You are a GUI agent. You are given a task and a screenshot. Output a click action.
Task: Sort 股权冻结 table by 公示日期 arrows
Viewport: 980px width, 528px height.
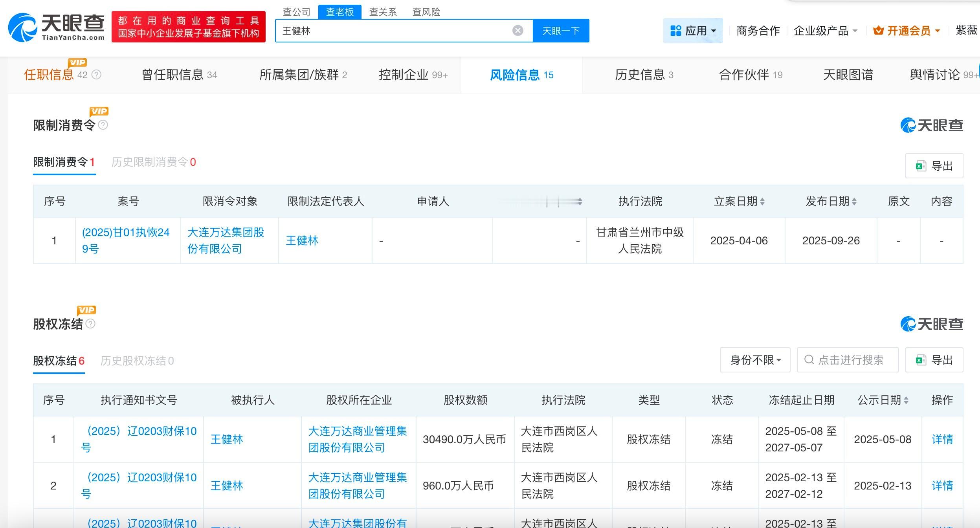click(x=906, y=400)
